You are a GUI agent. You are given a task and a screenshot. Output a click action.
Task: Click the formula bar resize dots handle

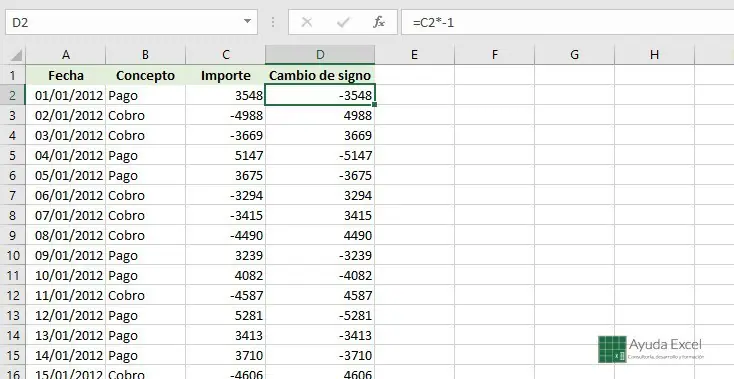(273, 22)
